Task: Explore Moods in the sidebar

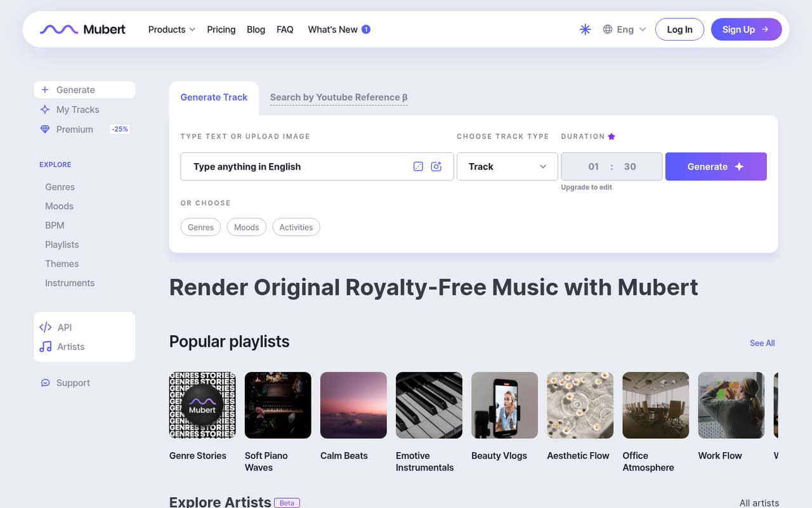Action: 59,206
